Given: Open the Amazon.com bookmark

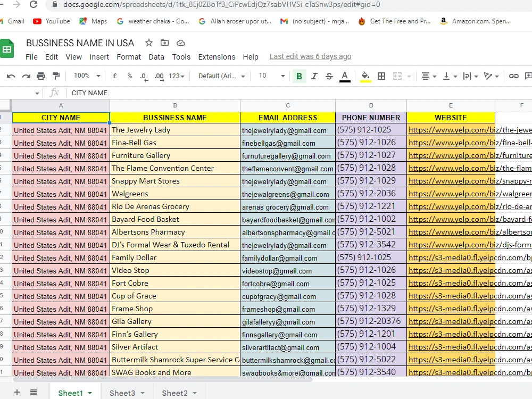Looking at the screenshot, I should pos(475,21).
